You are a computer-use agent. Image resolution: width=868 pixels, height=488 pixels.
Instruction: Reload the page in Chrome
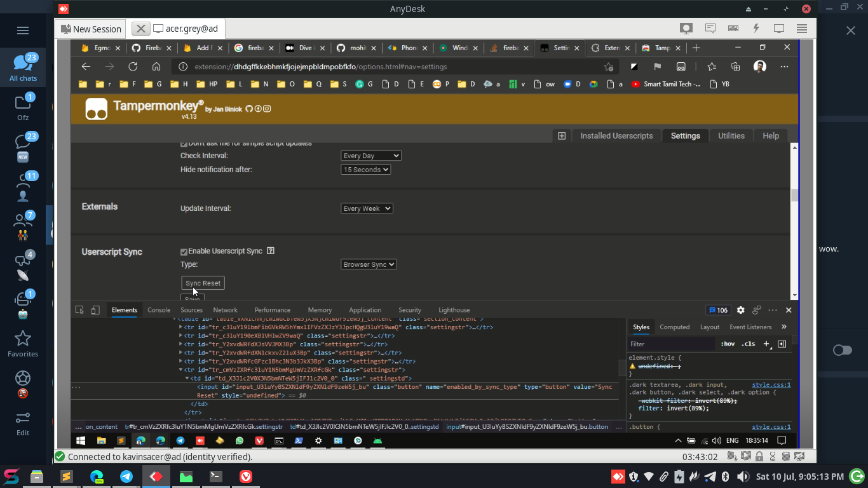pos(132,66)
